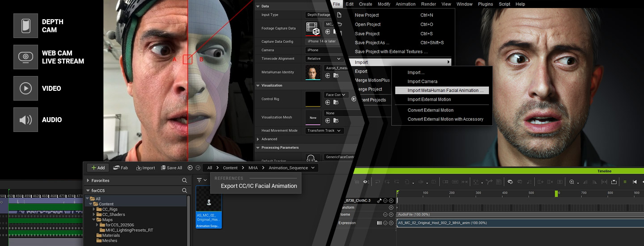Image resolution: width=644 pixels, height=246 pixels.
Task: Click the Video play icon
Action: (x=25, y=88)
